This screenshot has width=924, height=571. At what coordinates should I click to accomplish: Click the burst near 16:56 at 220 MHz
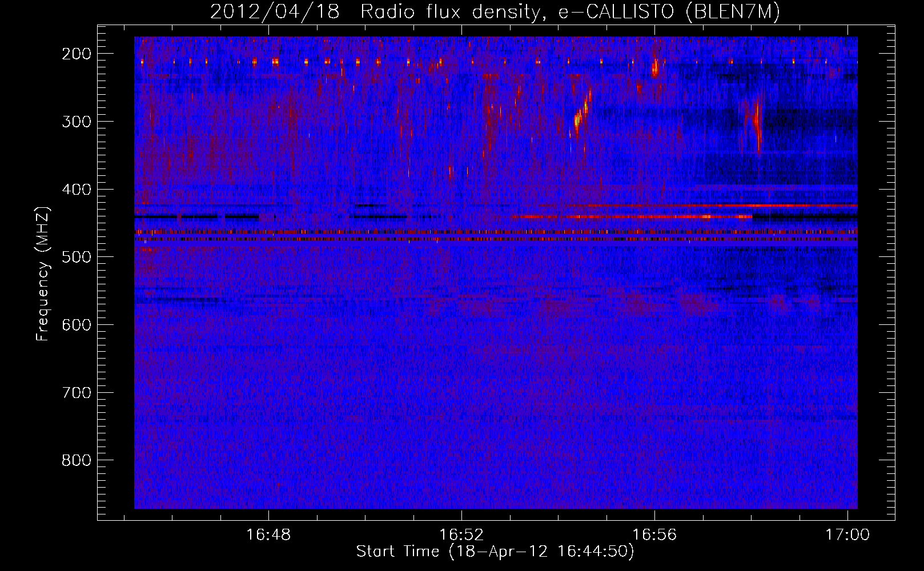click(x=656, y=68)
